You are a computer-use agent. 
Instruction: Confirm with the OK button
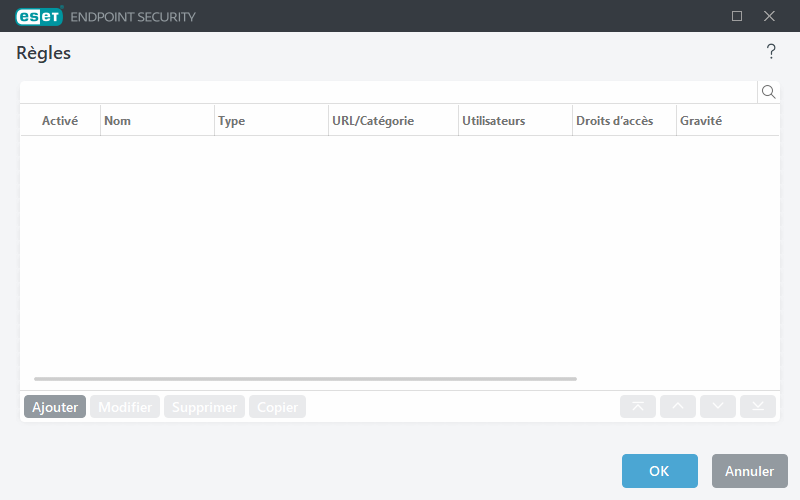pyautogui.click(x=659, y=471)
